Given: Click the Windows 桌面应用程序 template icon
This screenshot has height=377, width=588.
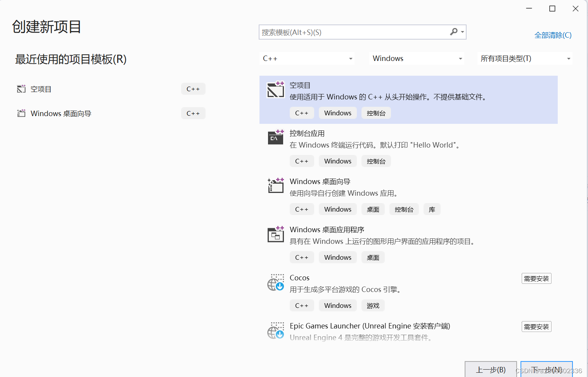Looking at the screenshot, I should (275, 234).
